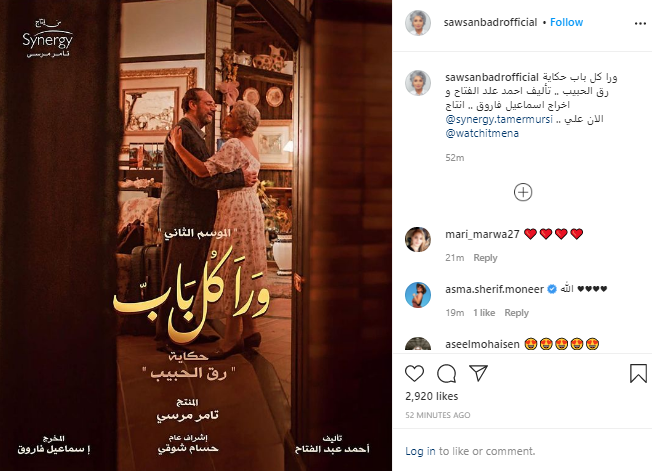This screenshot has width=652, height=471.
Task: Click the 1 like count on comment
Action: coord(484,313)
